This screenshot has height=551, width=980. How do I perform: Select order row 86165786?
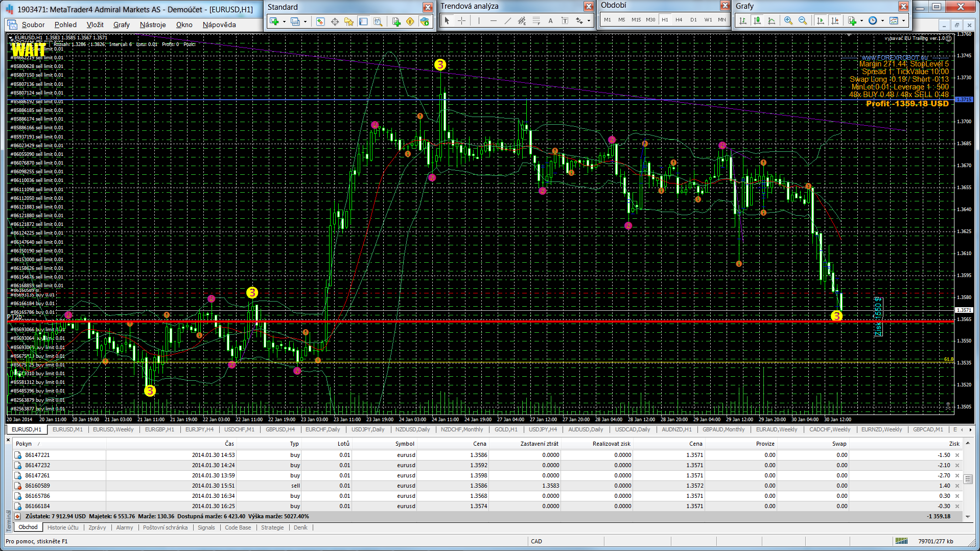pyautogui.click(x=488, y=496)
